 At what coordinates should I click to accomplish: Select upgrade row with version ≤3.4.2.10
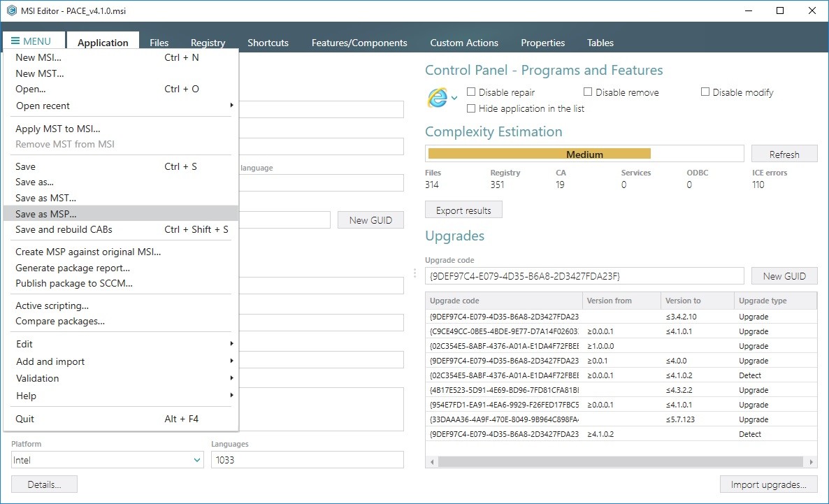[621, 316]
